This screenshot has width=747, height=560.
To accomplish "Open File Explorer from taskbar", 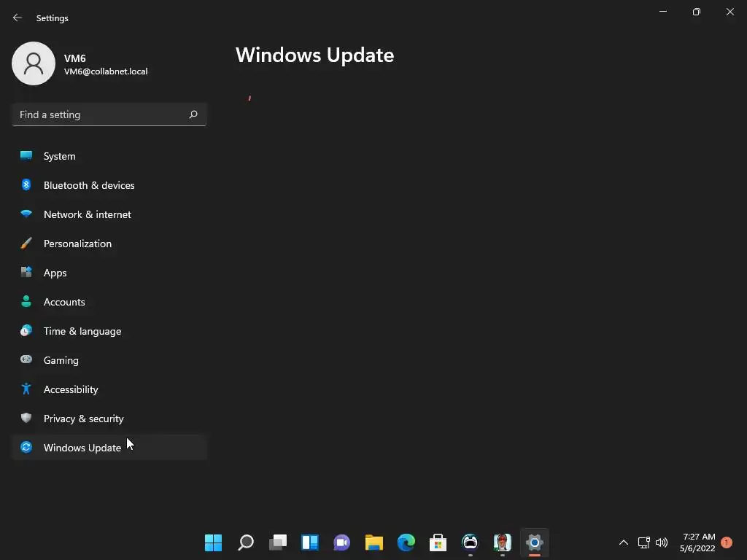I will click(374, 542).
